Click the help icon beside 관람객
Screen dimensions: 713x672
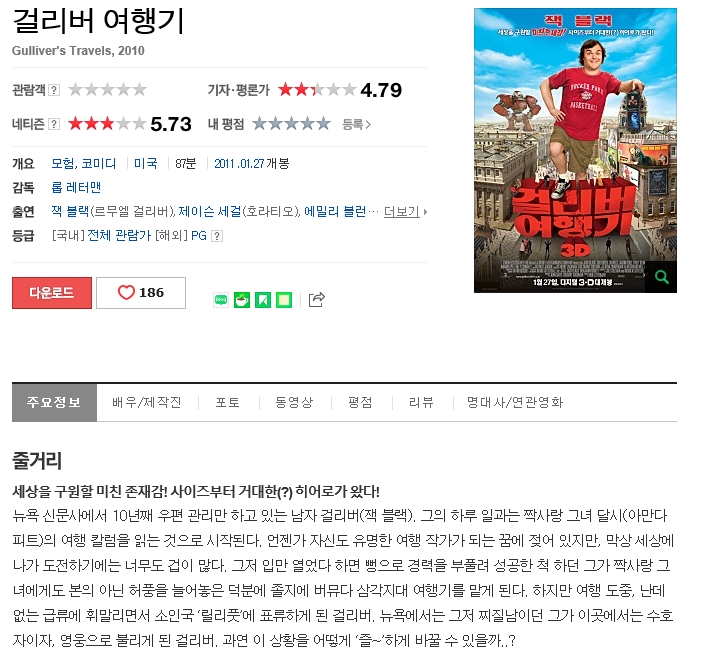54,90
